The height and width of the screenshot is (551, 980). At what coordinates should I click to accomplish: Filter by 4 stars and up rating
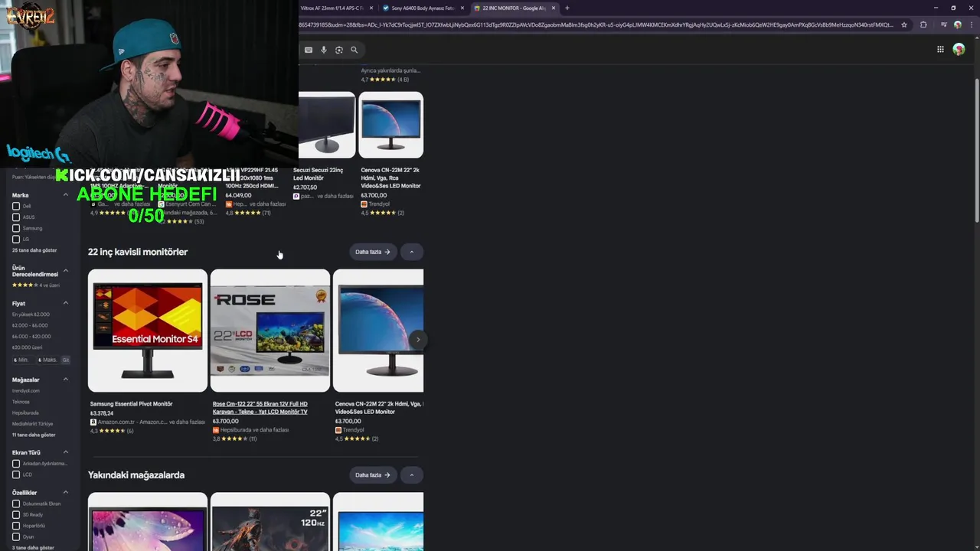[x=35, y=285]
